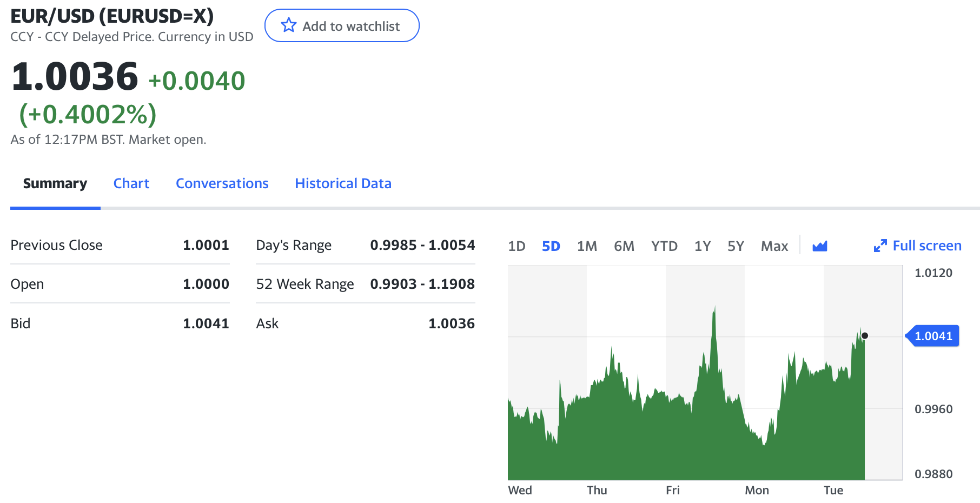Open the Chart tab
Screen dimensions: 980x503
click(131, 183)
